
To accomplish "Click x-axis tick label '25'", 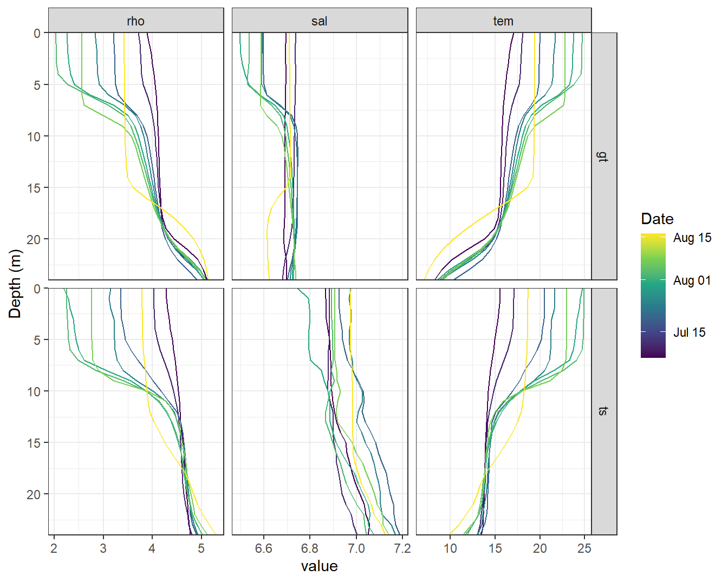I will point(584,548).
